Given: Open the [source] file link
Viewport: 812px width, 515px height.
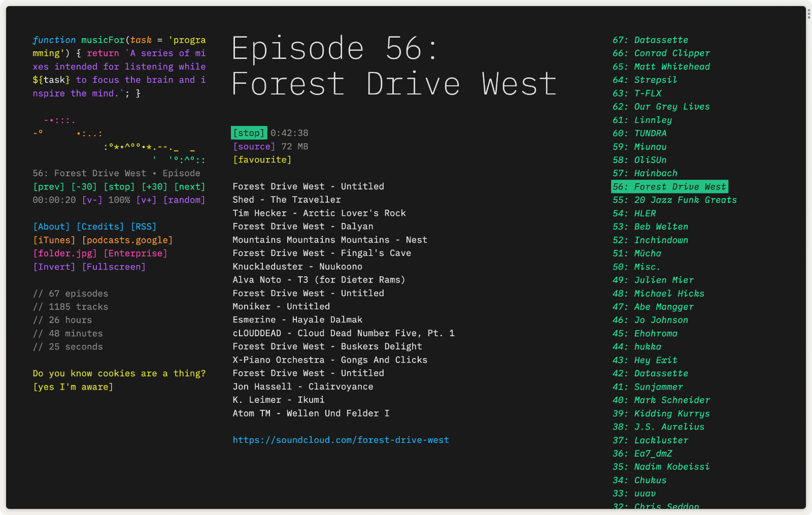Looking at the screenshot, I should (254, 146).
